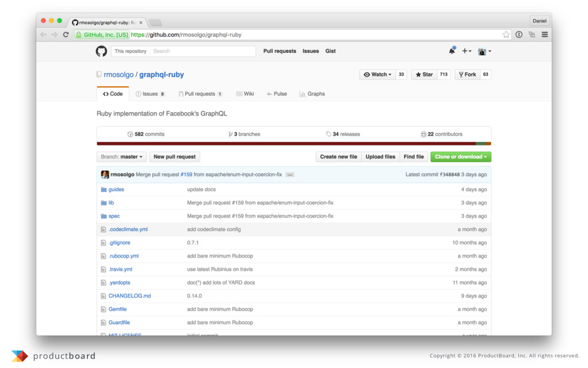Open Issues in the top navigation
Image resolution: width=588 pixels, height=368 pixels.
[x=311, y=51]
